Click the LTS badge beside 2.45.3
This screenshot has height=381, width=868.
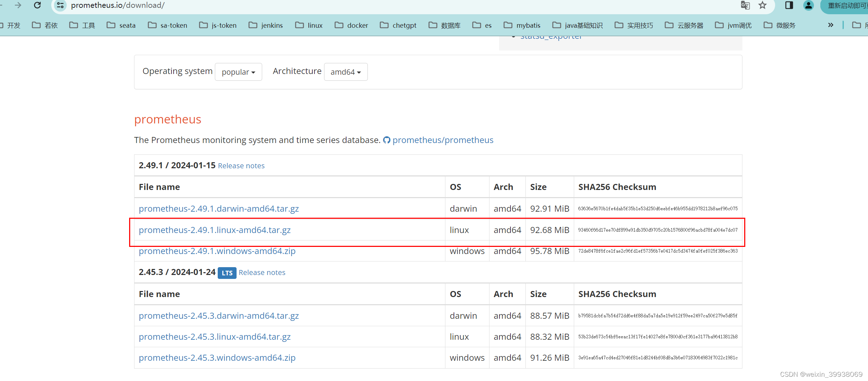click(x=227, y=273)
